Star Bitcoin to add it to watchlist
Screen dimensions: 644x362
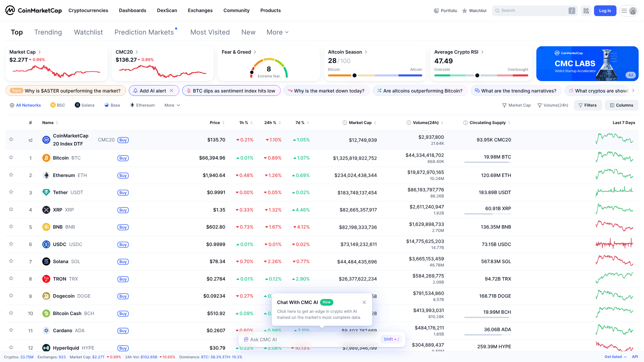11,158
